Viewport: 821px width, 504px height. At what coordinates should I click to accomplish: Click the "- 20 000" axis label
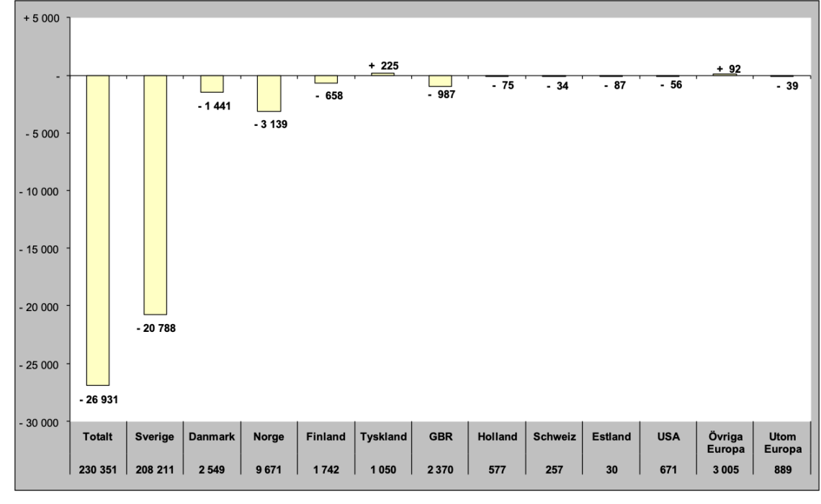pos(40,307)
